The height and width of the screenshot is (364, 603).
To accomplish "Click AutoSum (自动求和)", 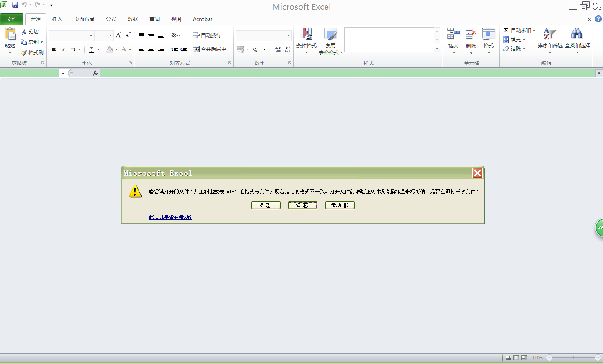I will click(x=517, y=31).
